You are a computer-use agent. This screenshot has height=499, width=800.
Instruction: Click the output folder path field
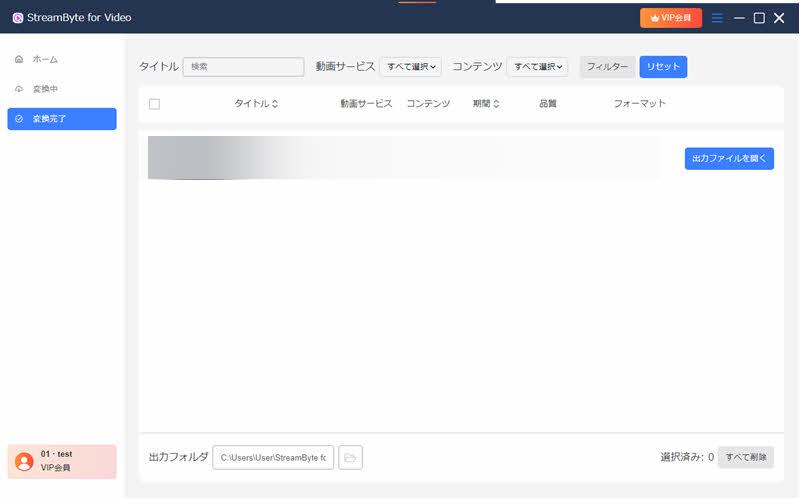pyautogui.click(x=273, y=458)
